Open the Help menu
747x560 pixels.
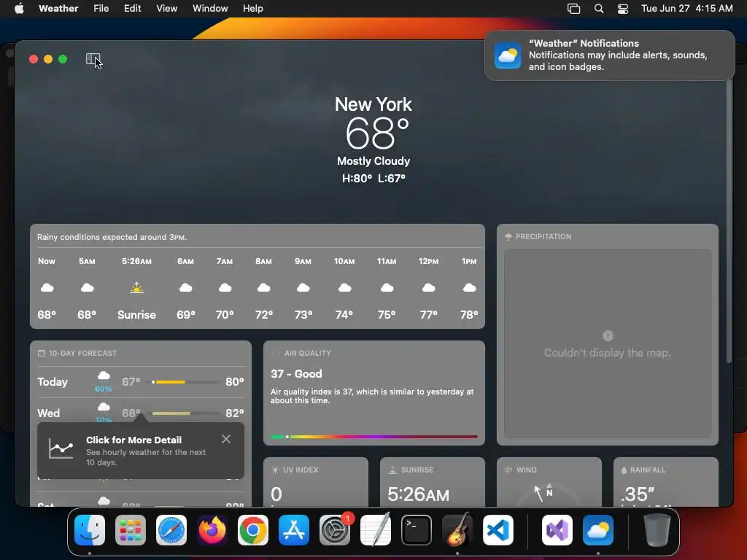(x=252, y=8)
